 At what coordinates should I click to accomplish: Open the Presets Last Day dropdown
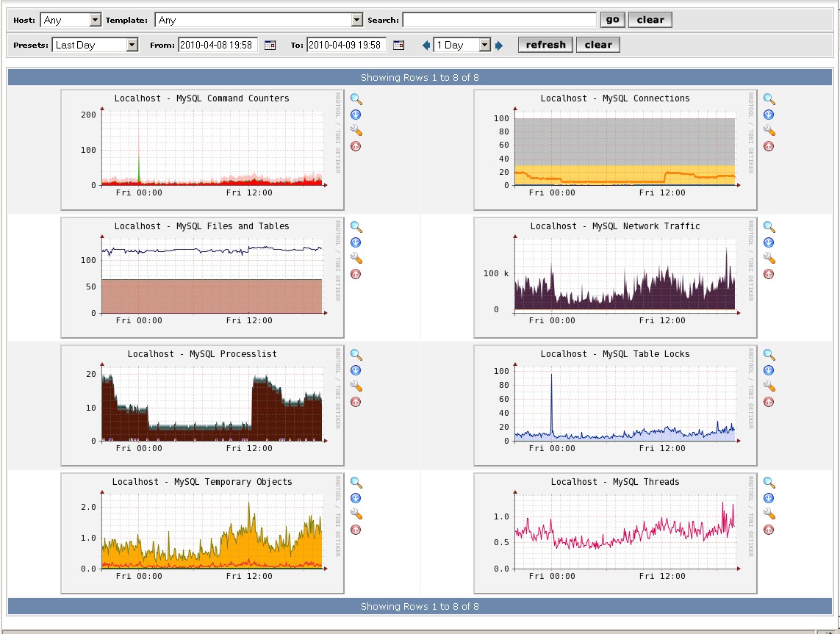(x=96, y=45)
